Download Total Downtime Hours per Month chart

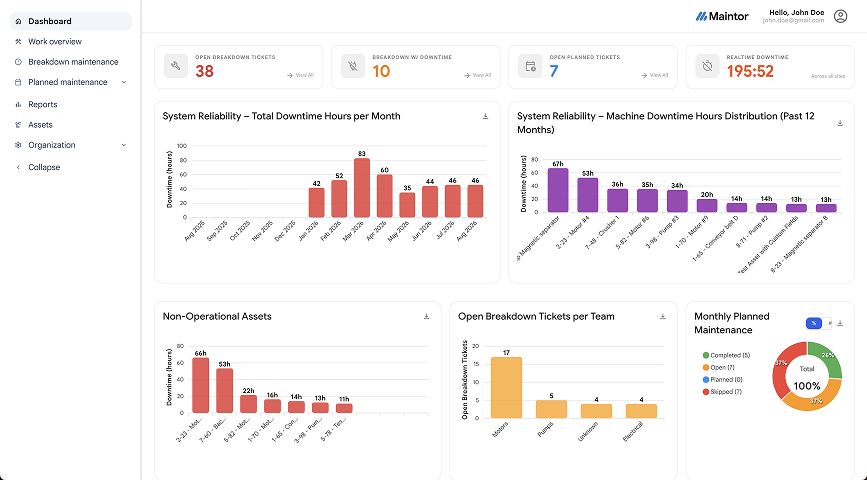click(x=485, y=116)
